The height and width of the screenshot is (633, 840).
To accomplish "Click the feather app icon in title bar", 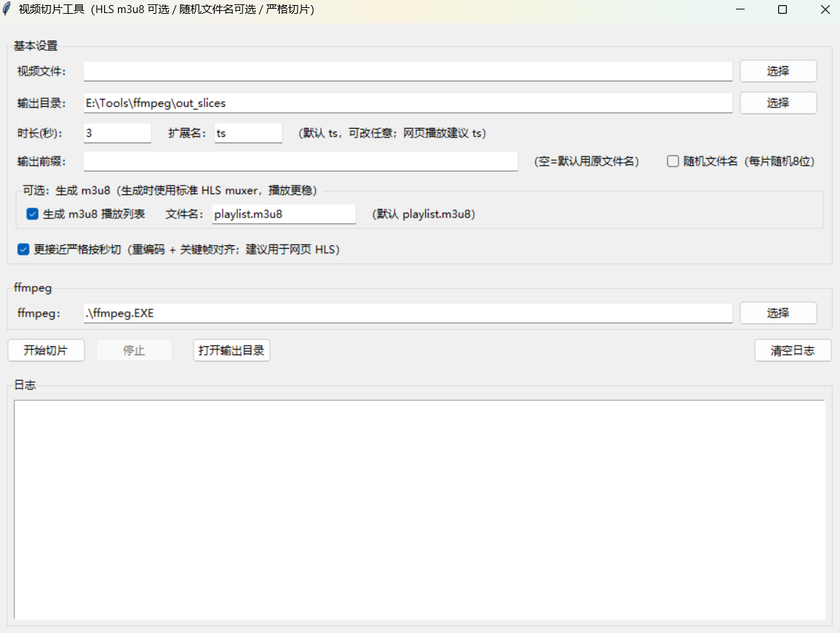I will click(8, 9).
